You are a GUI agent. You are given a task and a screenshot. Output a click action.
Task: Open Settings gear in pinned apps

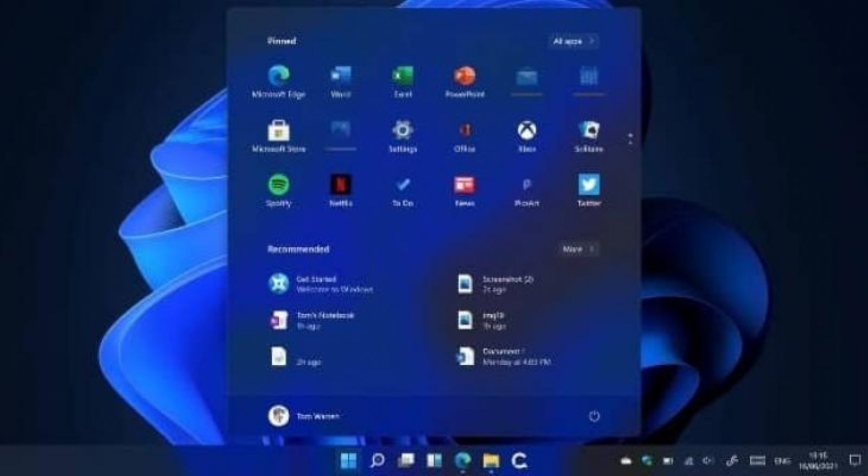(x=403, y=136)
